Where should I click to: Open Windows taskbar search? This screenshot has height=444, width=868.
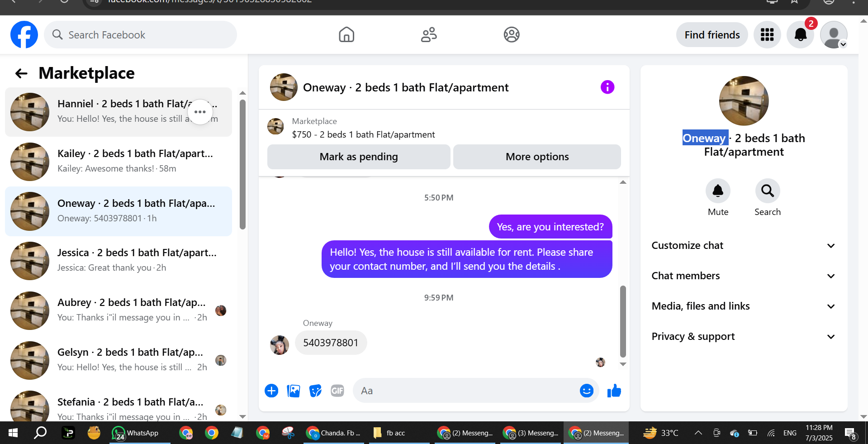40,433
